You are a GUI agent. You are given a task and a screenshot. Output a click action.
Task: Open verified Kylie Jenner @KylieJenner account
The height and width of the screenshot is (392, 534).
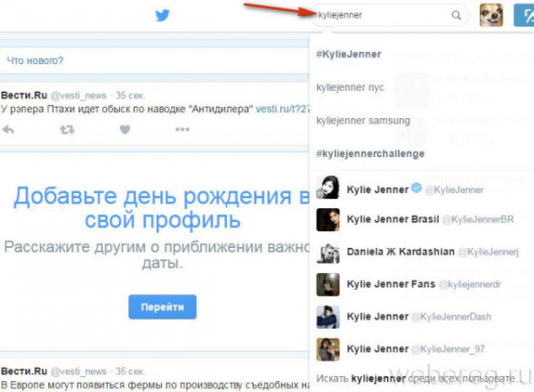pos(422,188)
